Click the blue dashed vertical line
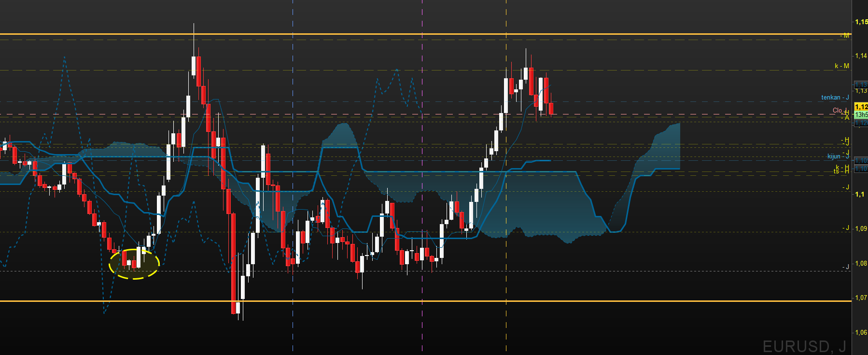The width and height of the screenshot is (868, 355). [293, 176]
